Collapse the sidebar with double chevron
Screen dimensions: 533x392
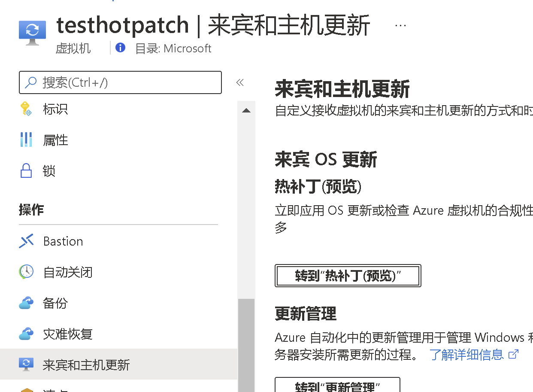[240, 82]
